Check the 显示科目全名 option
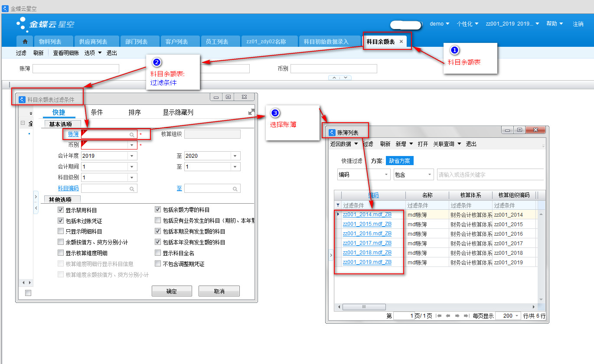 (x=158, y=253)
